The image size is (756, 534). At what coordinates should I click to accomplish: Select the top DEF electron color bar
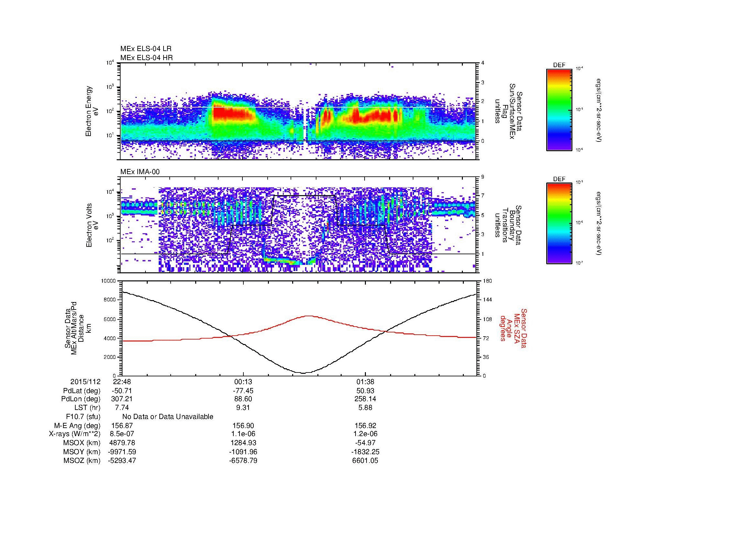pos(559,110)
